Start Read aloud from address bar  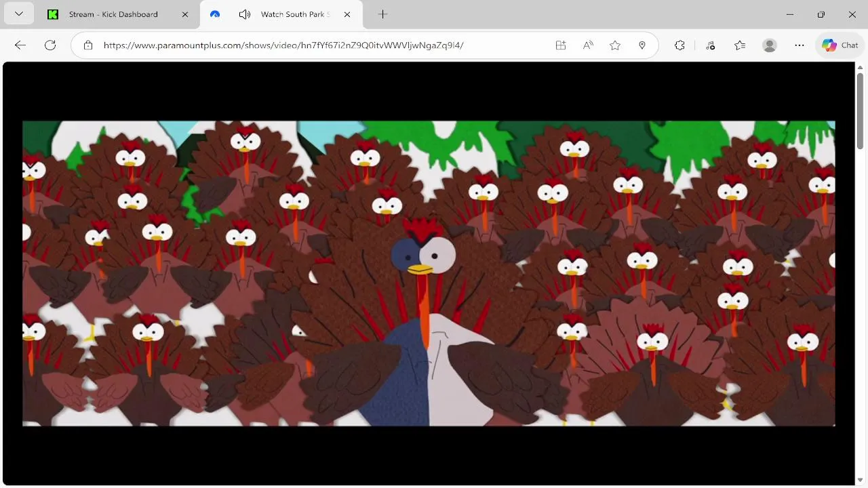pos(588,45)
